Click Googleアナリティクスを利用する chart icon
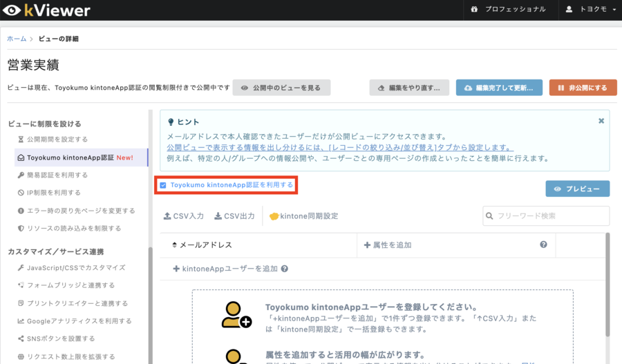This screenshot has width=622, height=364. [21, 320]
